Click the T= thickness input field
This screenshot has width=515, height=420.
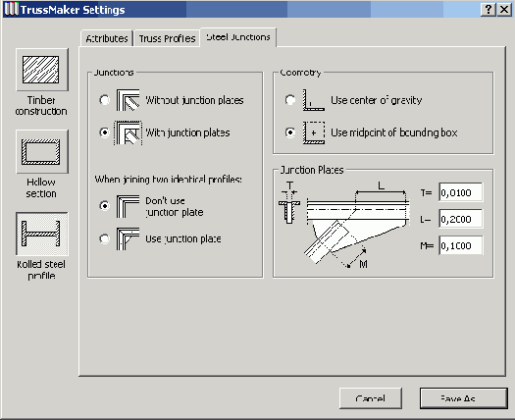coord(461,192)
